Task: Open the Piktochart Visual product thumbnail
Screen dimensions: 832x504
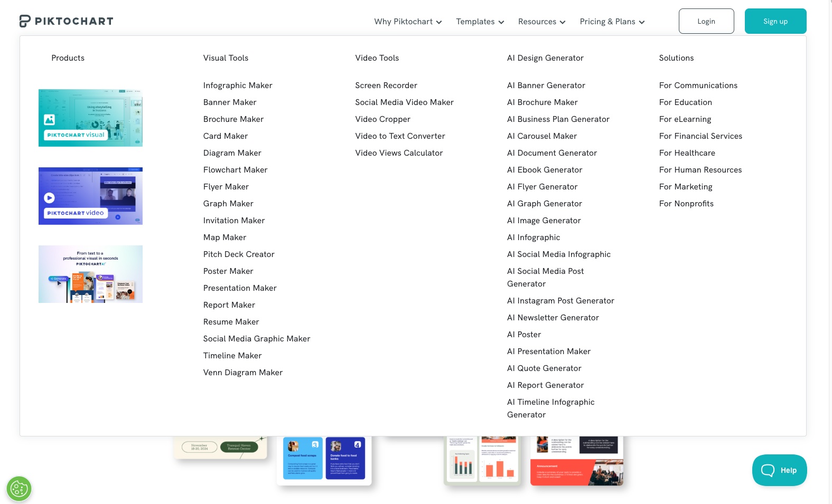Action: [x=90, y=118]
